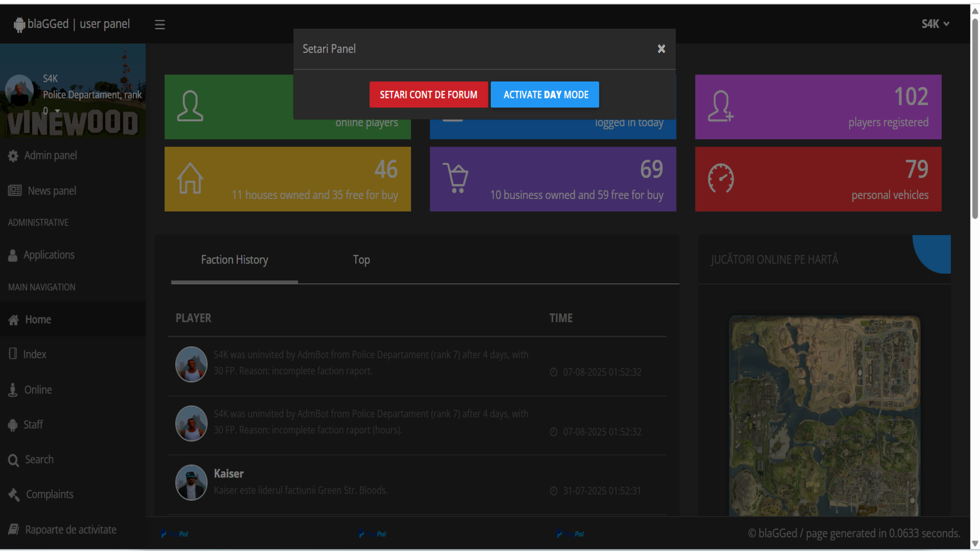The height and width of the screenshot is (551, 980).
Task: Click the Search magnifier icon in sidebar
Action: pyautogui.click(x=13, y=460)
